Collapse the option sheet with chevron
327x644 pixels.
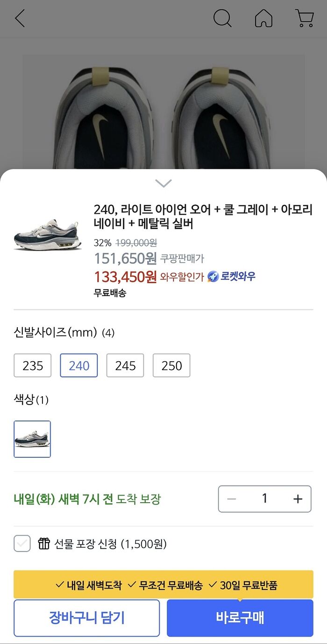(x=163, y=183)
